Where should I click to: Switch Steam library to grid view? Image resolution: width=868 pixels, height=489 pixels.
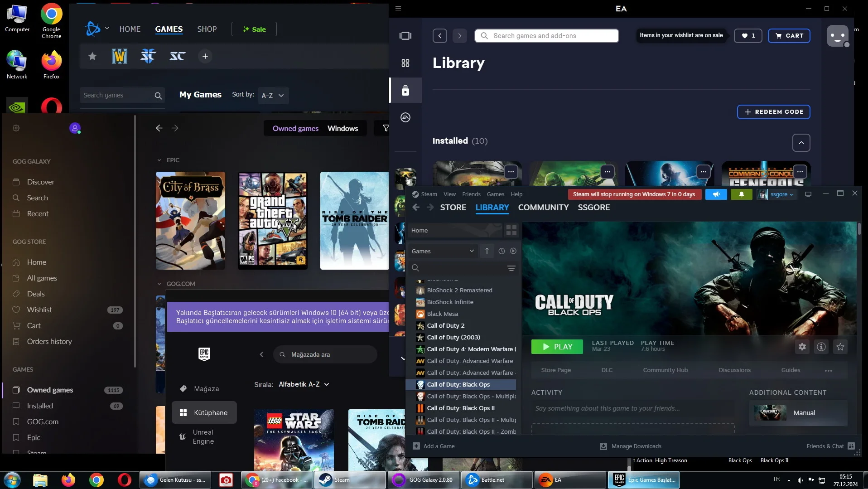tap(511, 230)
